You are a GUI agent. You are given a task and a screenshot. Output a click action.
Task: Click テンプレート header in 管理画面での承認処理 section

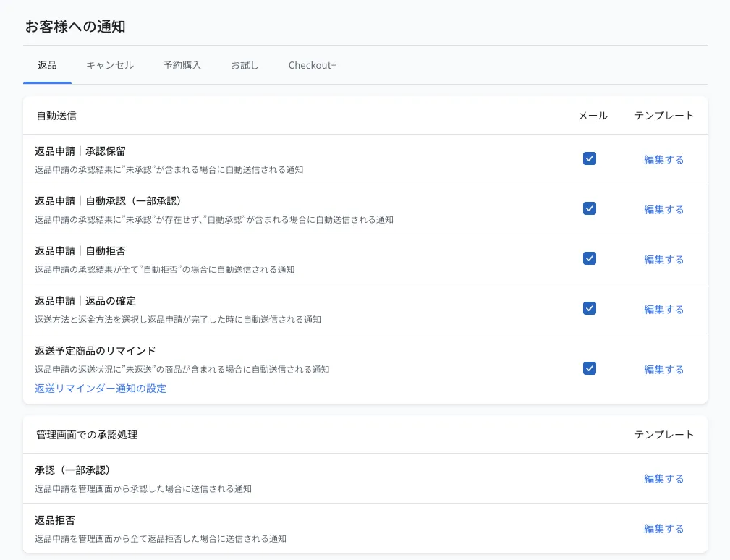point(664,435)
